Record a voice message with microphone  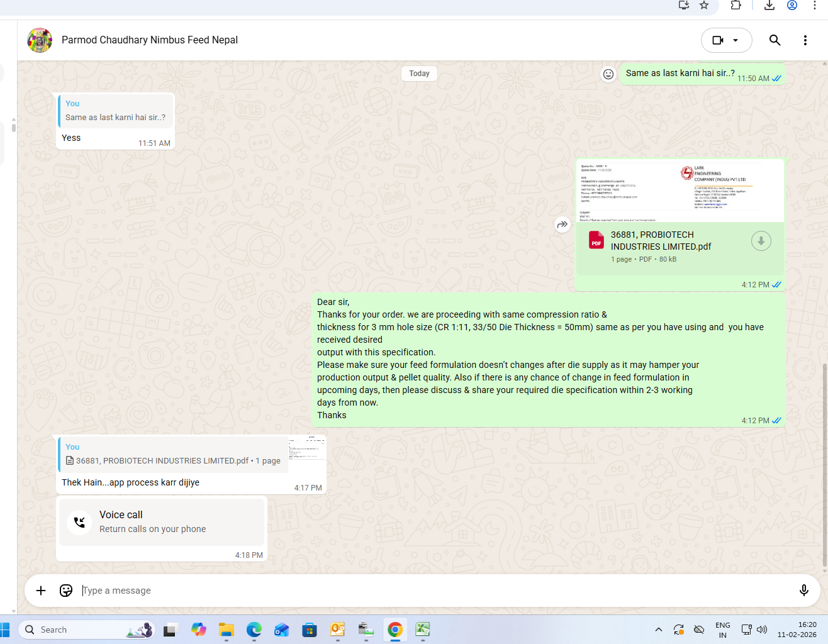(x=803, y=591)
